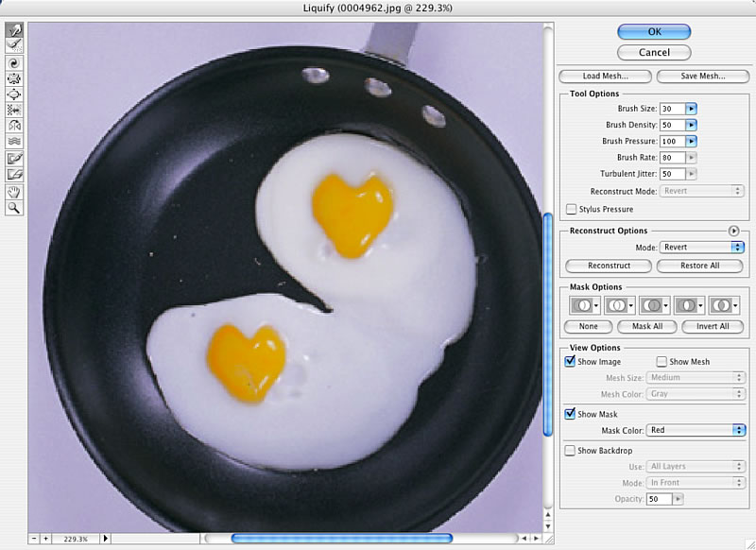Screen dimensions: 756x550
Task: Open the Reconstruct Mode dropdown in Tool Options
Action: (701, 191)
